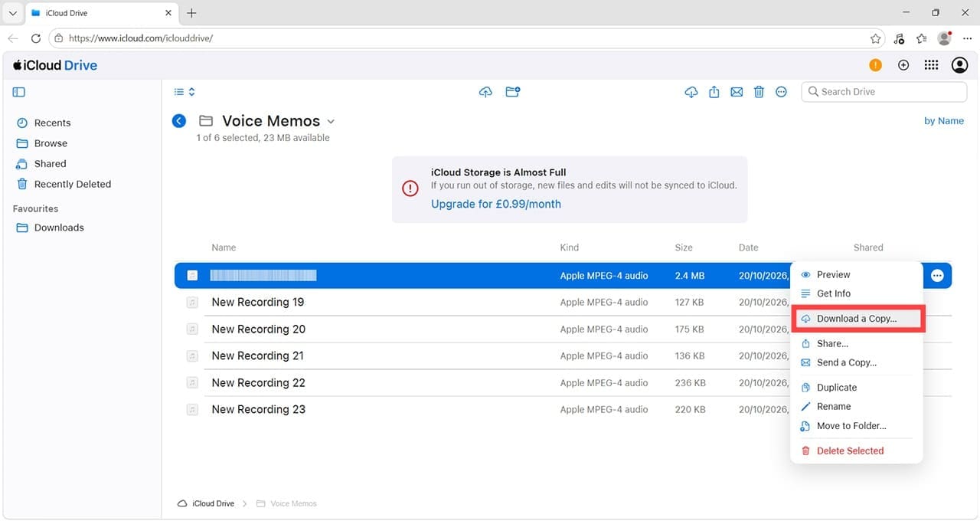Go back with the blue chevron button

pos(179,121)
